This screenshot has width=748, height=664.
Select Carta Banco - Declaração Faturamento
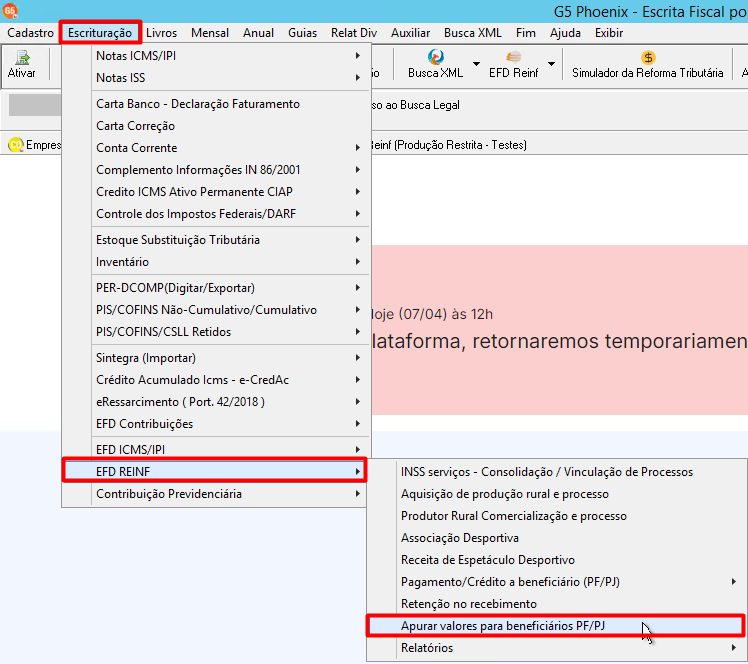[216, 104]
